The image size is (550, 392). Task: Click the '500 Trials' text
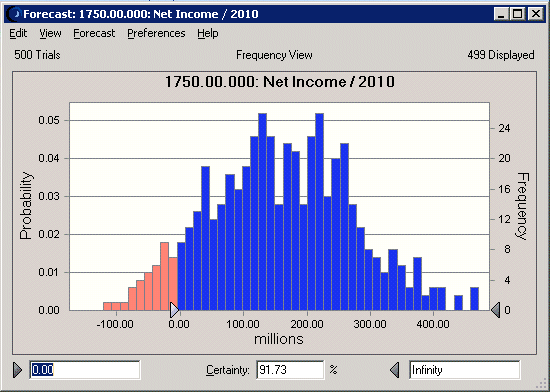37,55
